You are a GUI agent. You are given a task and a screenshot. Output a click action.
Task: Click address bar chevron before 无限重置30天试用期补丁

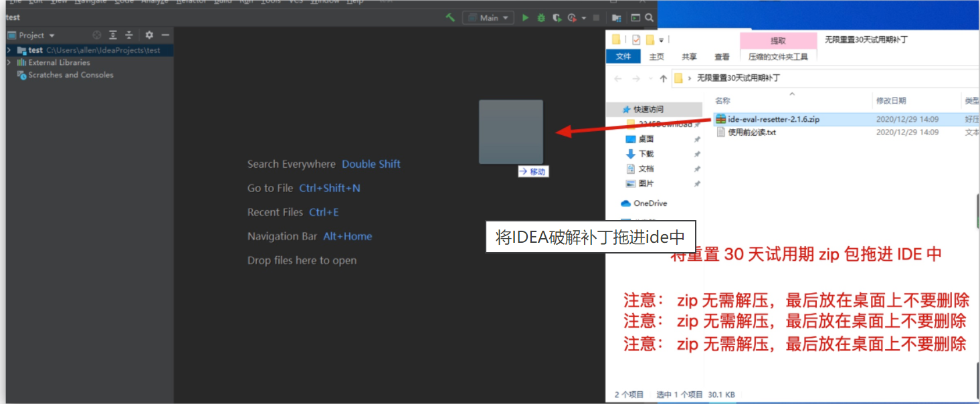[x=690, y=78]
